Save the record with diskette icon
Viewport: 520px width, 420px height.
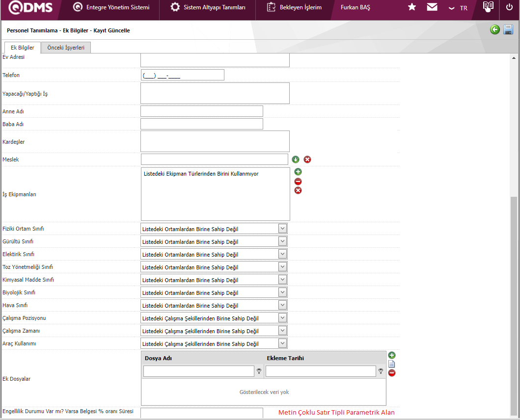508,29
